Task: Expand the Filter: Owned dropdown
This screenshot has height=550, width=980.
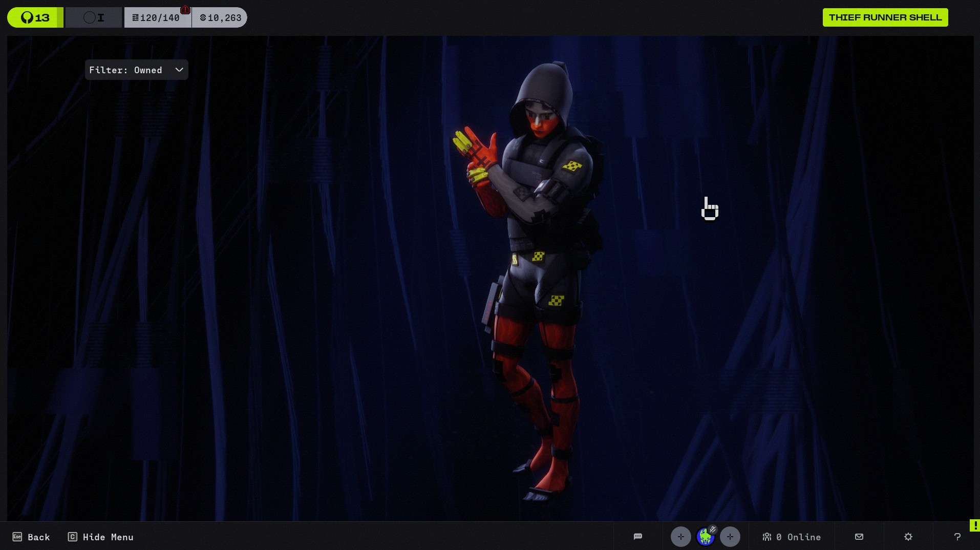Action: click(x=136, y=70)
